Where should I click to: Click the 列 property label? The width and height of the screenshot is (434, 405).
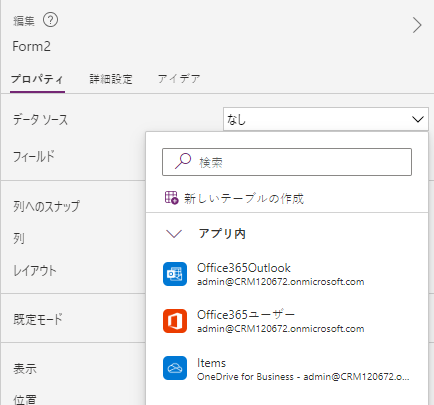pyautogui.click(x=19, y=239)
